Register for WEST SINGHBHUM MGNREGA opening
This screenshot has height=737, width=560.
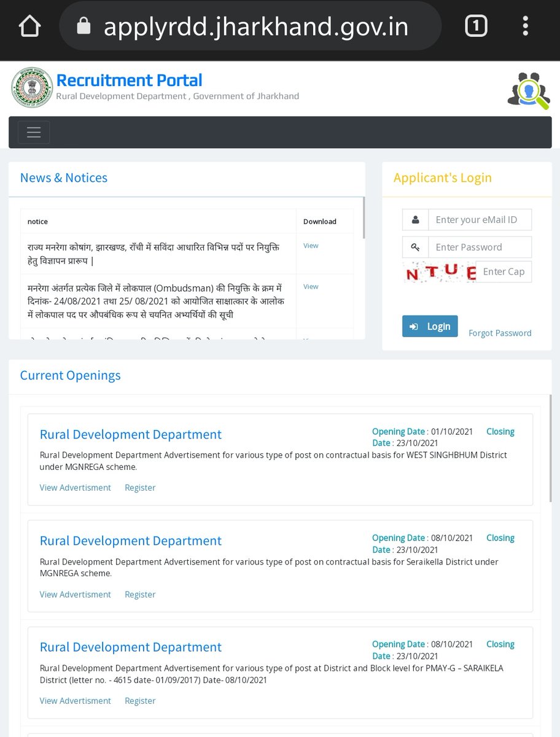point(140,488)
